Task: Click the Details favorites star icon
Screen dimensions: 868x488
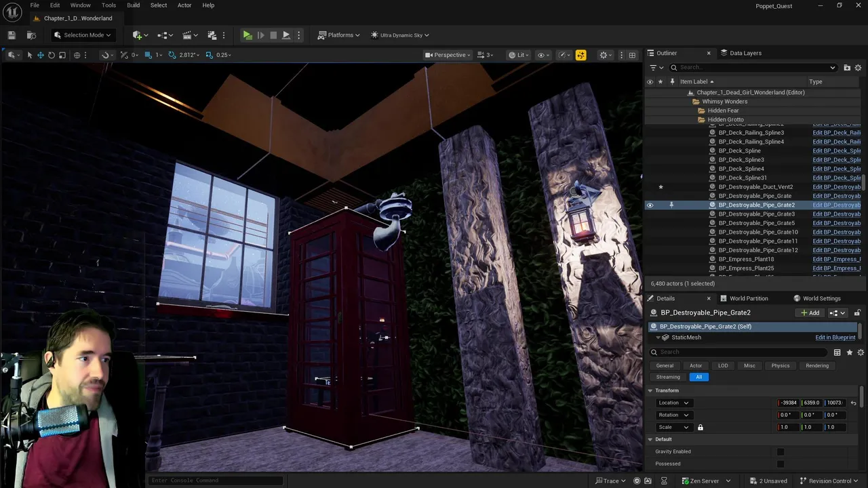Action: click(x=849, y=352)
